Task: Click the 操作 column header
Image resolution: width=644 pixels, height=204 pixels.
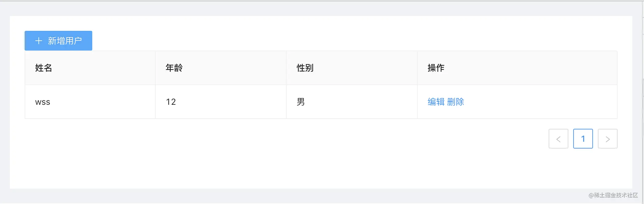Action: (436, 68)
